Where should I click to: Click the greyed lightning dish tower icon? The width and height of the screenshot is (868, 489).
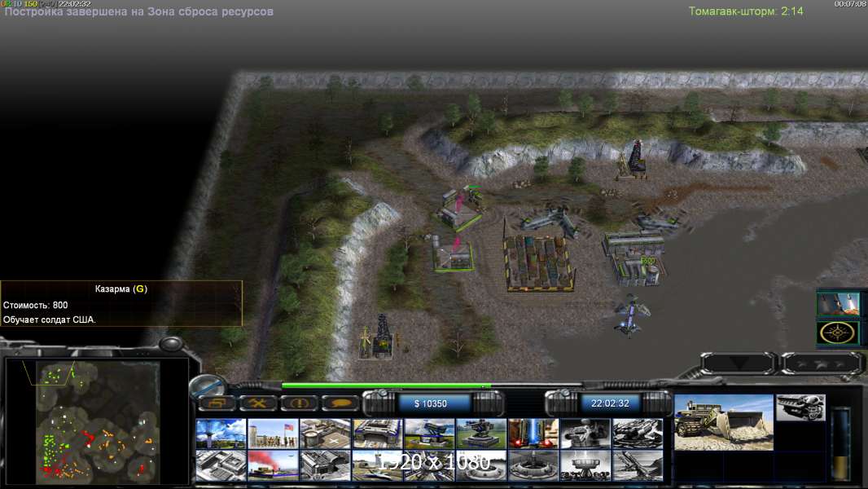585,465
